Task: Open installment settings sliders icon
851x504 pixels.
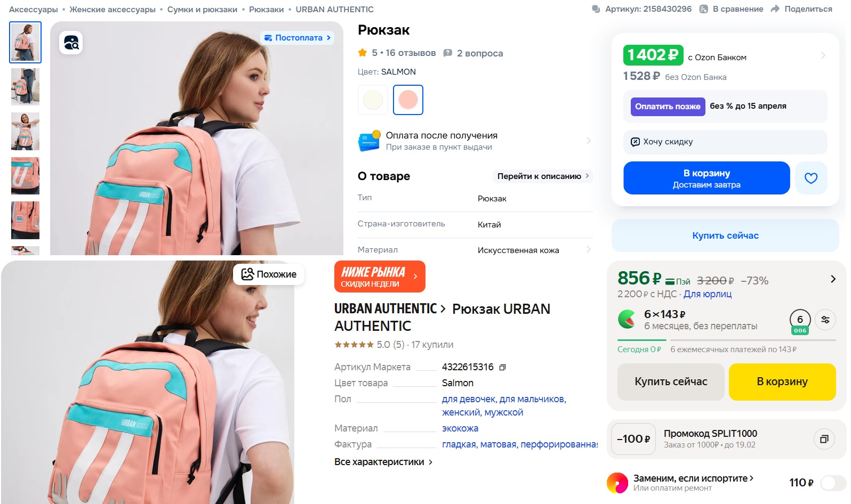Action: click(825, 320)
